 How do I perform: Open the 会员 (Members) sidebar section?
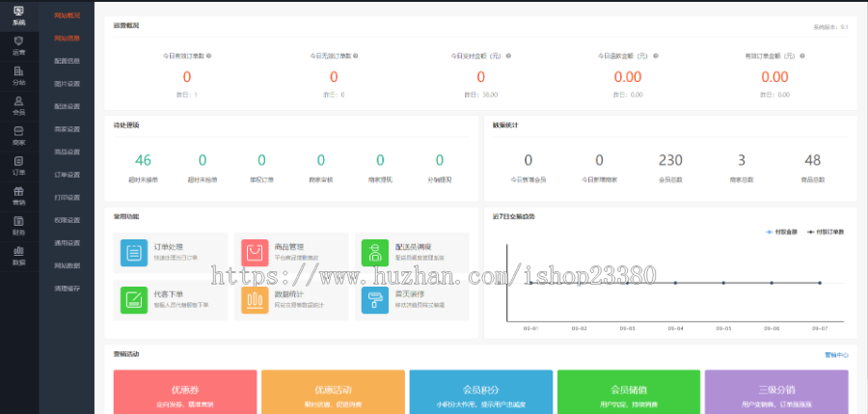point(19,106)
